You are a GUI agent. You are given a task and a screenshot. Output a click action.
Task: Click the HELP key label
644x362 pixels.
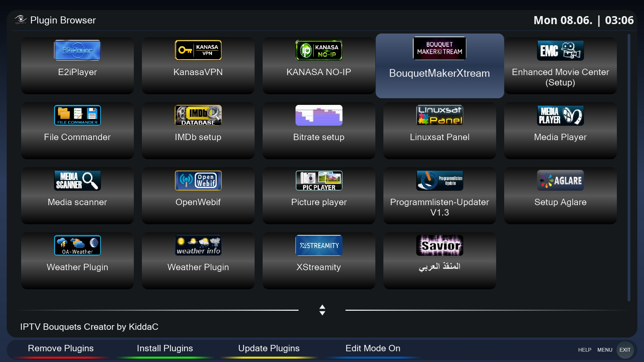point(585,350)
